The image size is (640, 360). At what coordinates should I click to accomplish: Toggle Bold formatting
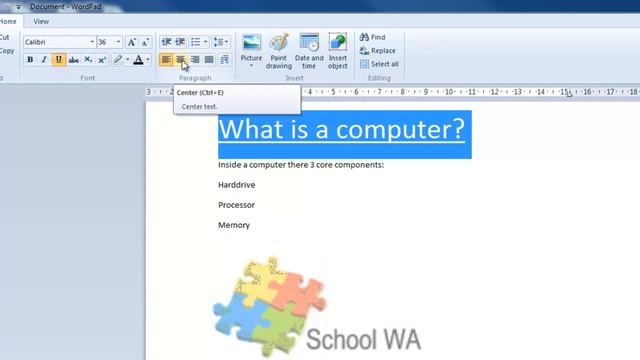[30, 60]
